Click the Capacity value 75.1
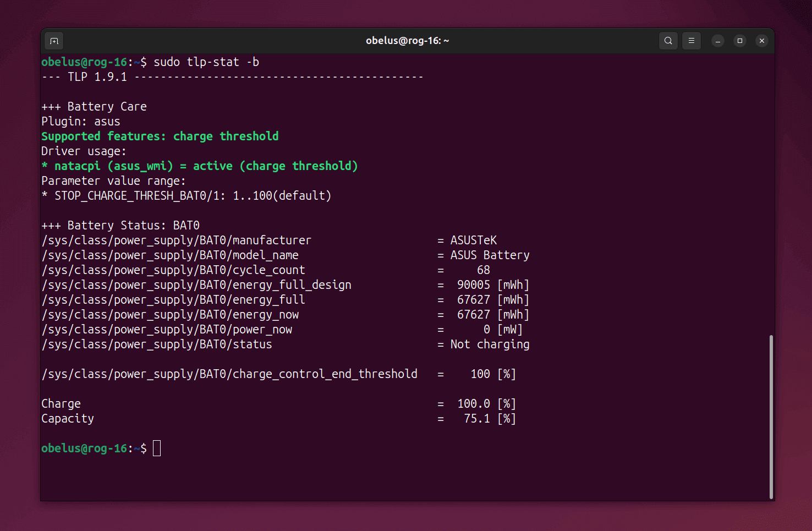 tap(476, 419)
